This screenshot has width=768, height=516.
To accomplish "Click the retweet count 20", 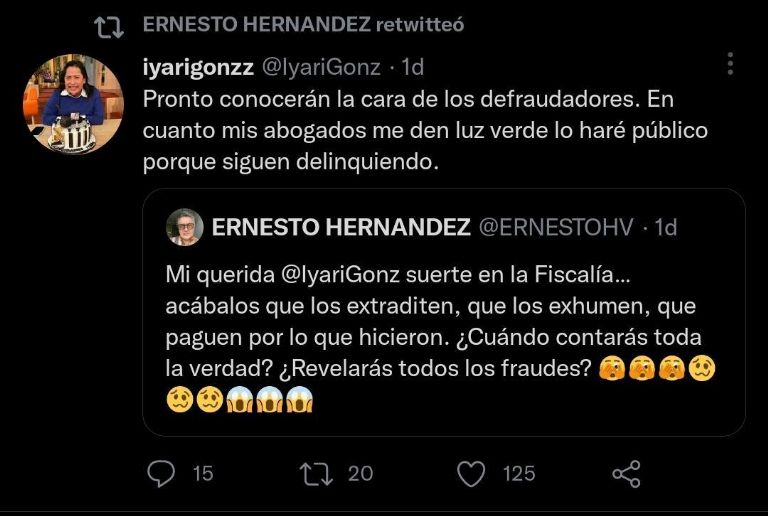I will tap(360, 473).
